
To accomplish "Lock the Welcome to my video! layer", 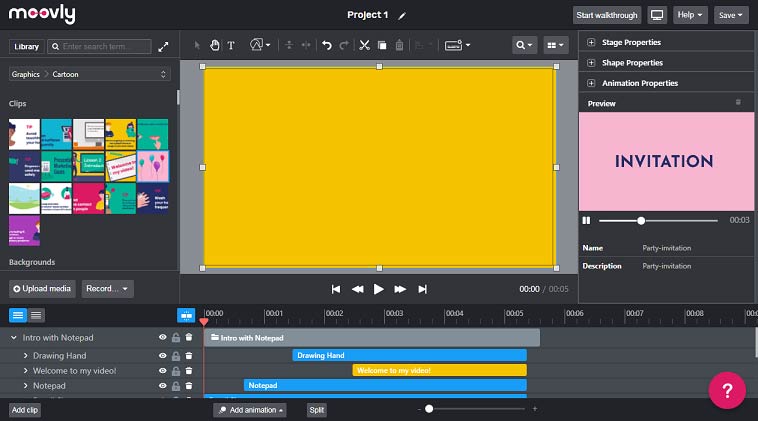I will tap(176, 371).
